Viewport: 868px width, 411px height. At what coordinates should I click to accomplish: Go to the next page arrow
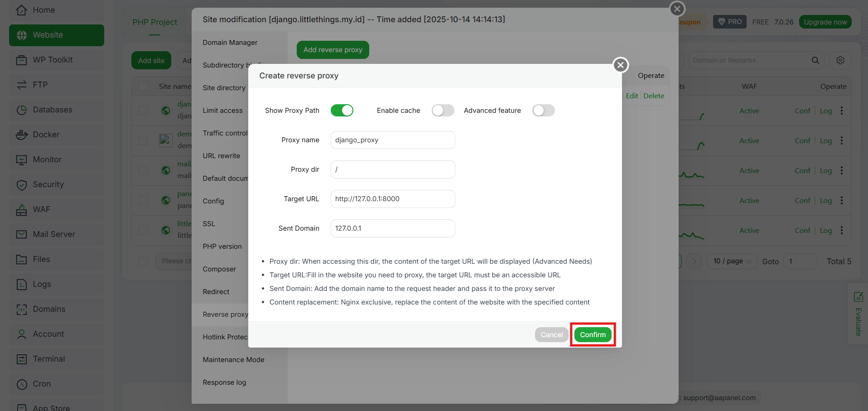[x=694, y=261]
